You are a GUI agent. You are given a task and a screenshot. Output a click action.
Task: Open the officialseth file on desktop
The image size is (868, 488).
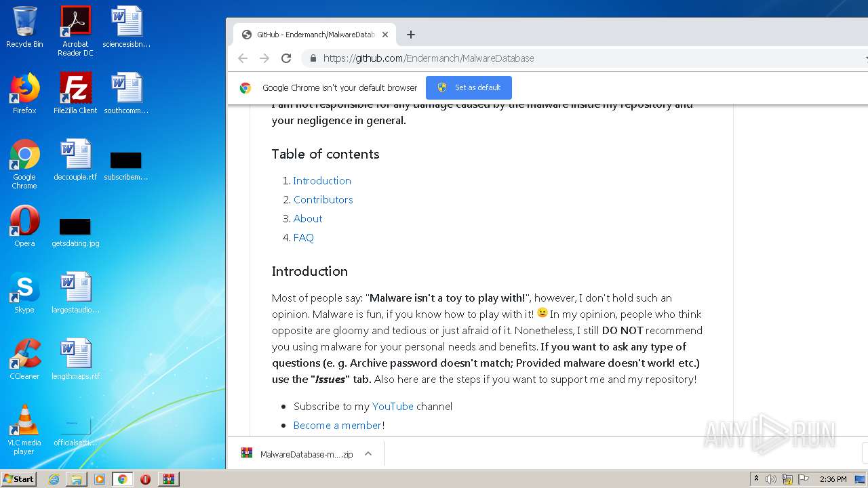[75, 431]
